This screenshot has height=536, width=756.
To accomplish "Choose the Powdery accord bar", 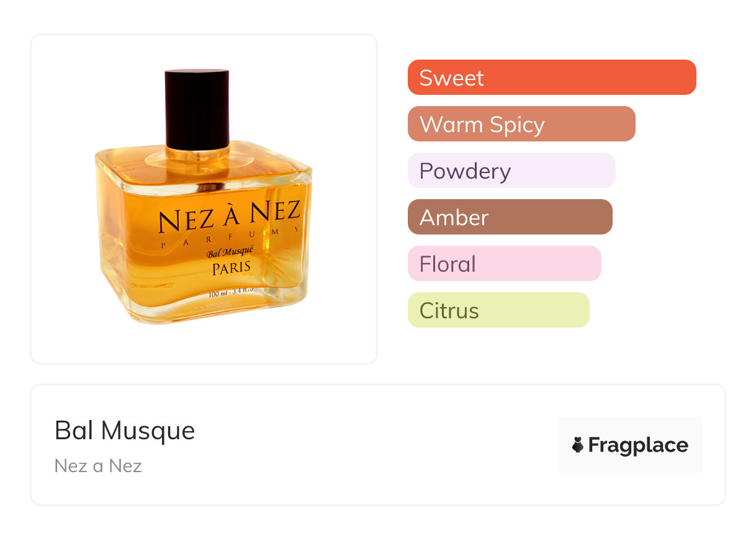I will (x=511, y=171).
